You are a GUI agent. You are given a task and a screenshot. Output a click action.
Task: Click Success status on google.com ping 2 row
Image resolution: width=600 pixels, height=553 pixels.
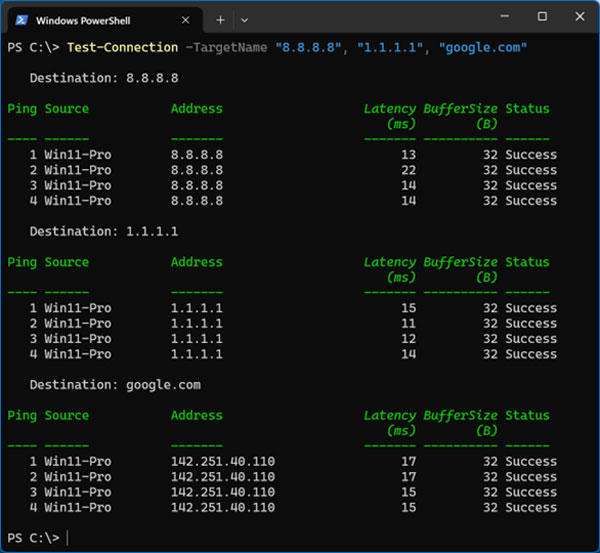(531, 477)
